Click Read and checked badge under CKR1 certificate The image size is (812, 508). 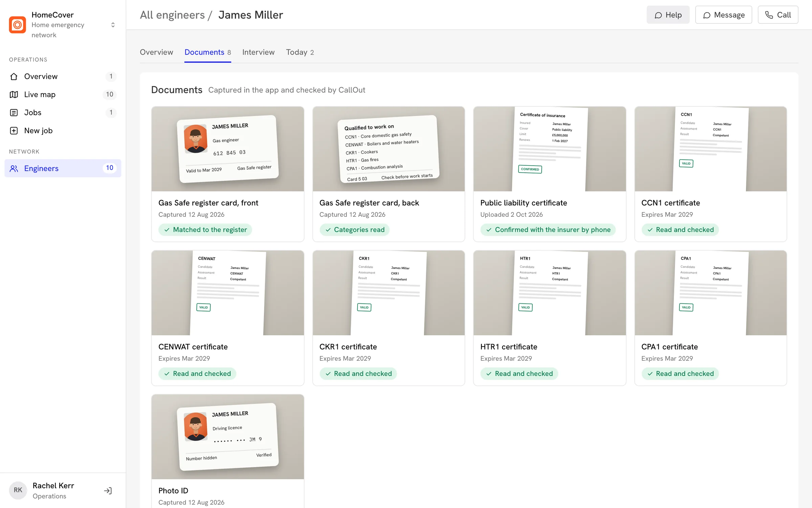(358, 374)
